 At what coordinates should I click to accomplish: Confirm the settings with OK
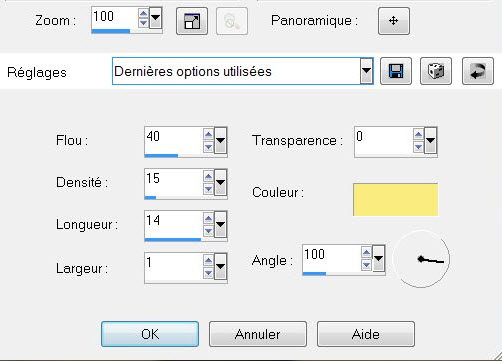point(150,334)
